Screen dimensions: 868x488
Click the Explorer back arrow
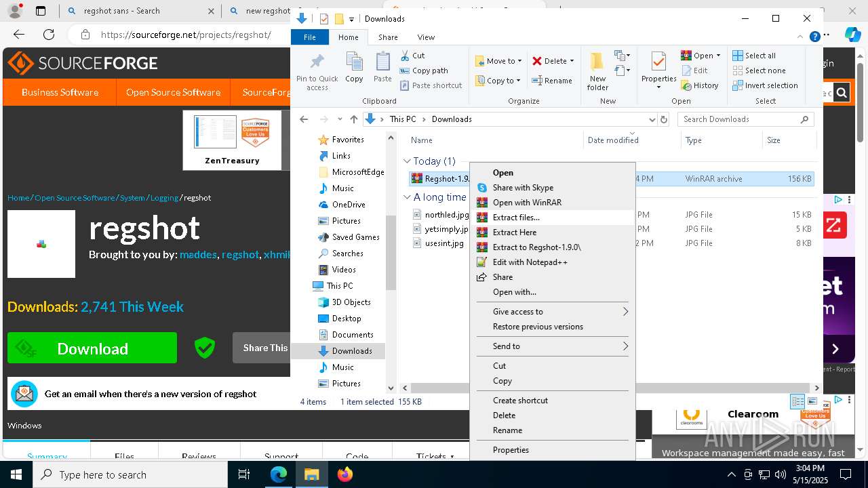pyautogui.click(x=304, y=119)
